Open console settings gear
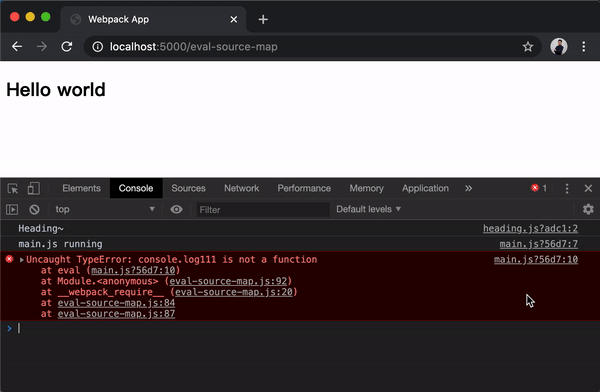This screenshot has width=600, height=392. [588, 209]
